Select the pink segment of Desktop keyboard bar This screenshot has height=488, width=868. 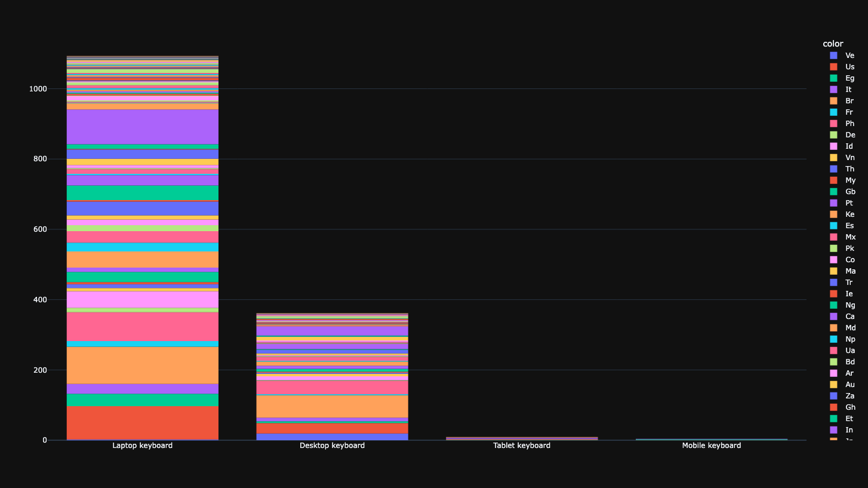tap(333, 387)
